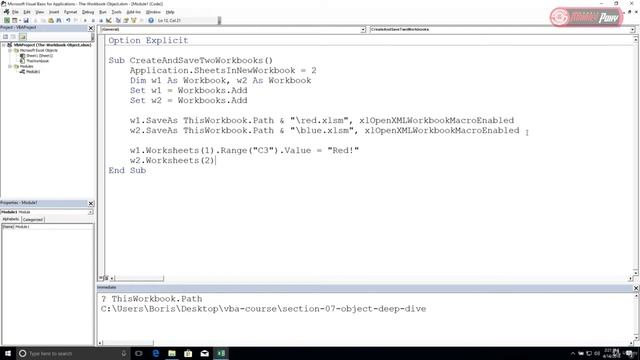Switch to the Alphabetic properties tab
The height and width of the screenshot is (360, 640).
(11, 219)
